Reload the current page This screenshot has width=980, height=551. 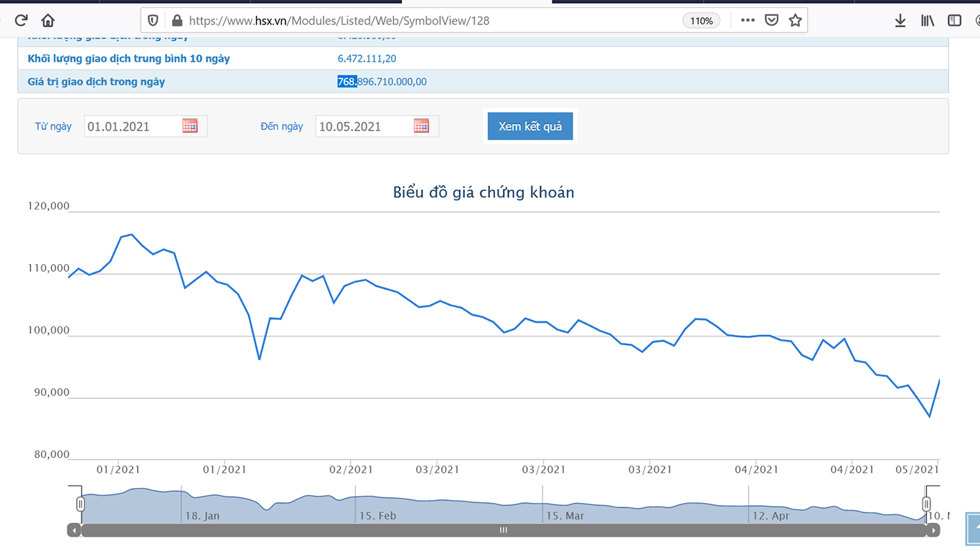point(22,21)
